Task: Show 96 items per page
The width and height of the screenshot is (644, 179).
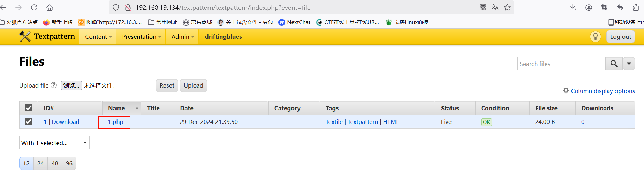Action: click(x=69, y=163)
